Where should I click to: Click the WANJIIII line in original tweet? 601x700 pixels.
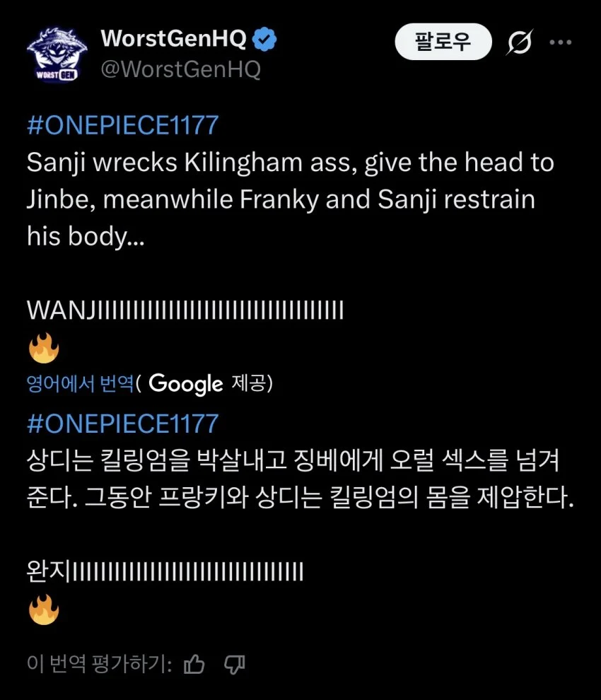pyautogui.click(x=185, y=310)
